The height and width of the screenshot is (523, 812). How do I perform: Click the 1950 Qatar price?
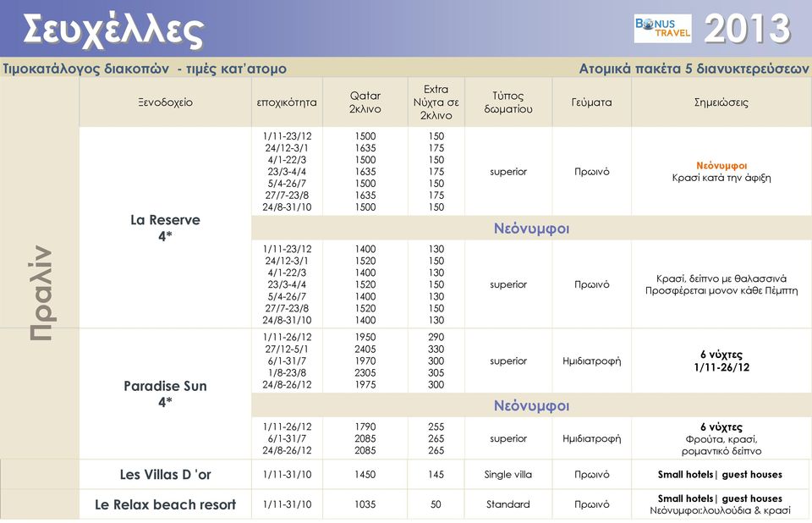(x=365, y=338)
